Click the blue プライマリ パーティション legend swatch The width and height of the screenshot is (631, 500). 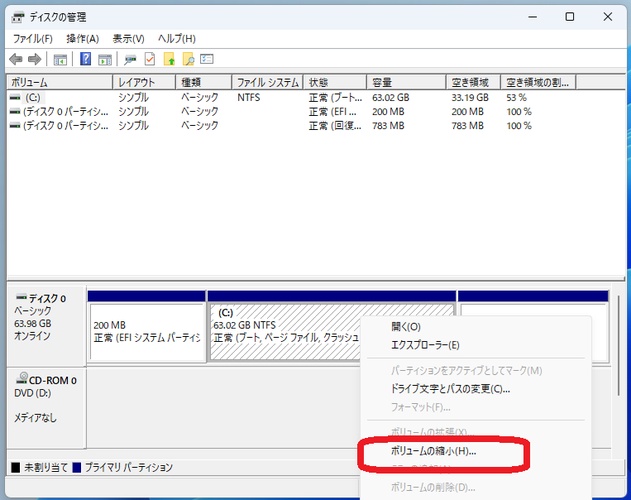76,467
